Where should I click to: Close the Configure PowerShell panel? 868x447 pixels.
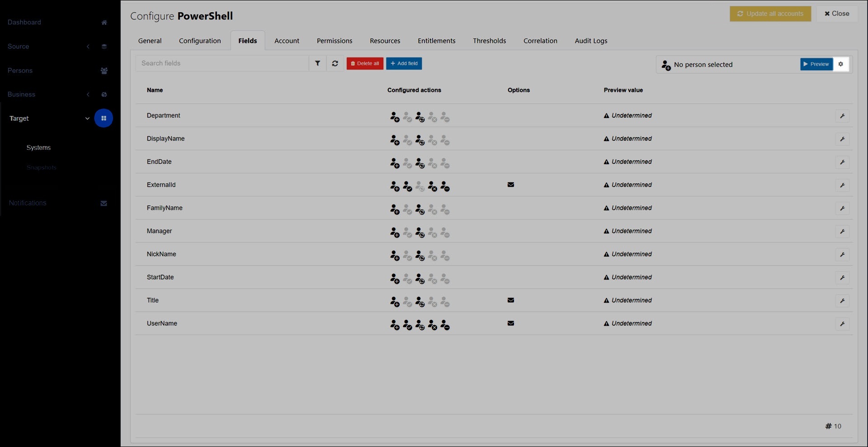click(837, 14)
